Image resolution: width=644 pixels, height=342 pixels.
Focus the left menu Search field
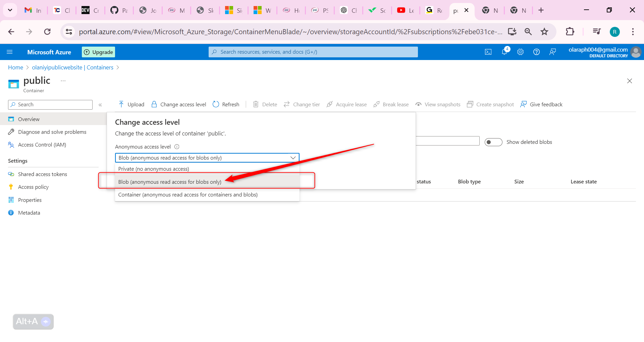tap(50, 105)
